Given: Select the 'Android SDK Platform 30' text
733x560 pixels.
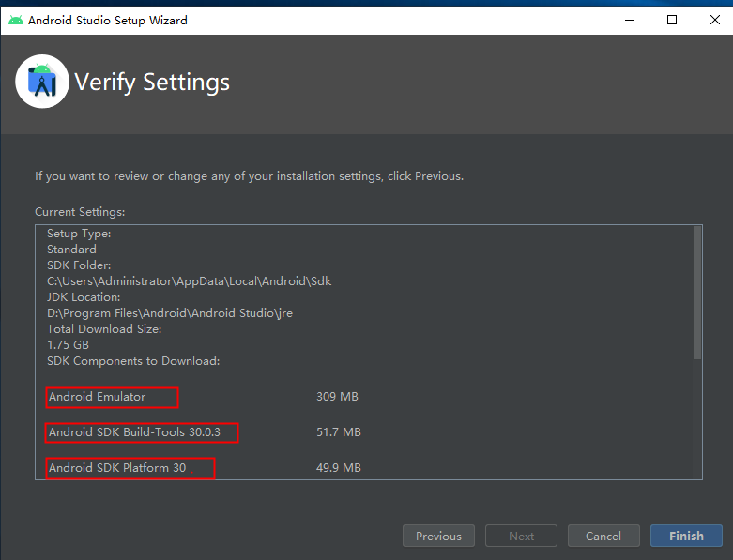Looking at the screenshot, I should coord(117,467).
